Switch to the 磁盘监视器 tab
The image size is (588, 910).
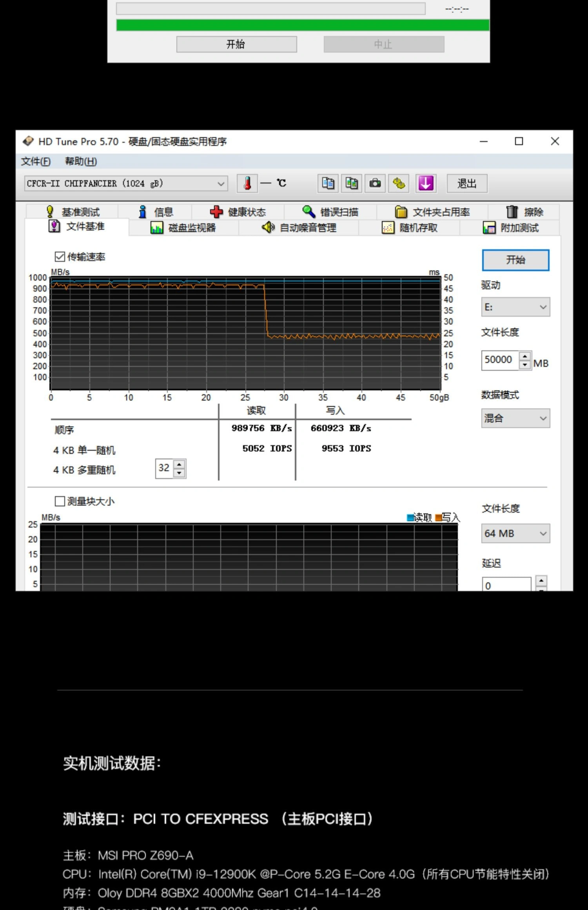[x=183, y=228]
